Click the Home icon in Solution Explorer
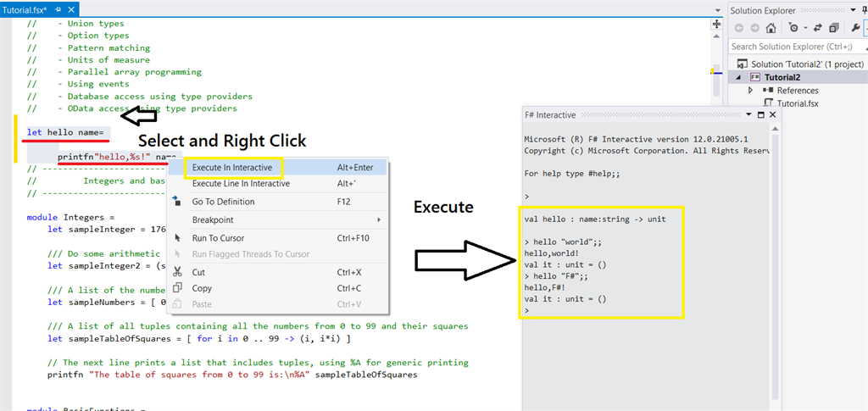This screenshot has width=868, height=411. point(771,28)
